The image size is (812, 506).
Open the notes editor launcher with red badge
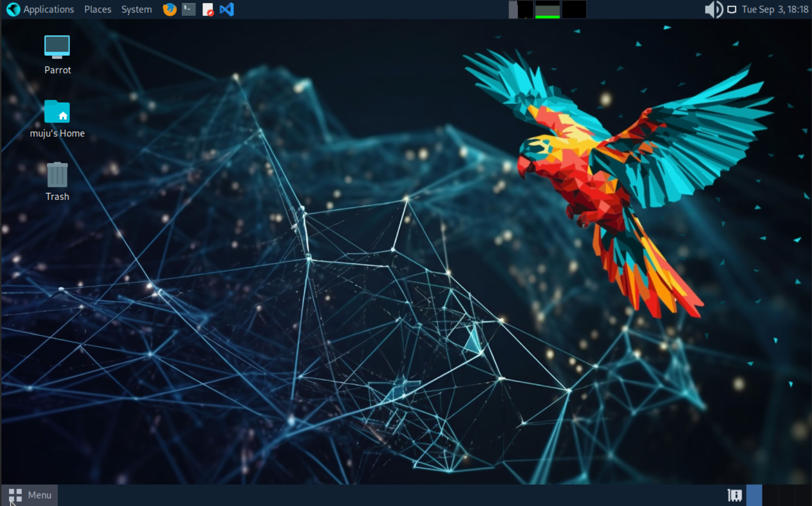click(208, 9)
